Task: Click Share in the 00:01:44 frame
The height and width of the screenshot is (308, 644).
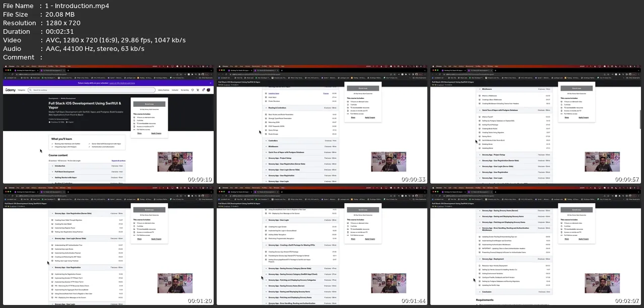Action: tap(354, 238)
